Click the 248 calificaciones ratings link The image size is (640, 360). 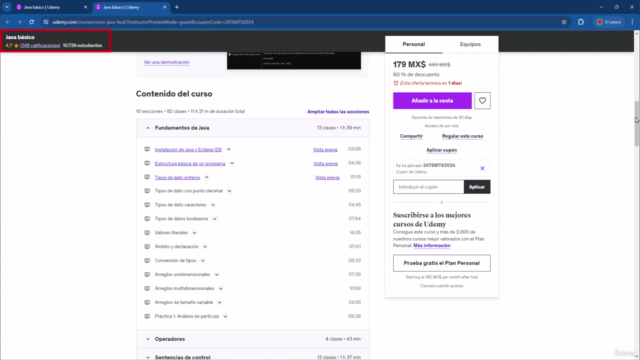click(40, 46)
